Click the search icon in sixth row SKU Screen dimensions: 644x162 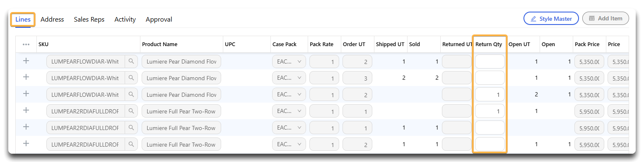(x=131, y=145)
